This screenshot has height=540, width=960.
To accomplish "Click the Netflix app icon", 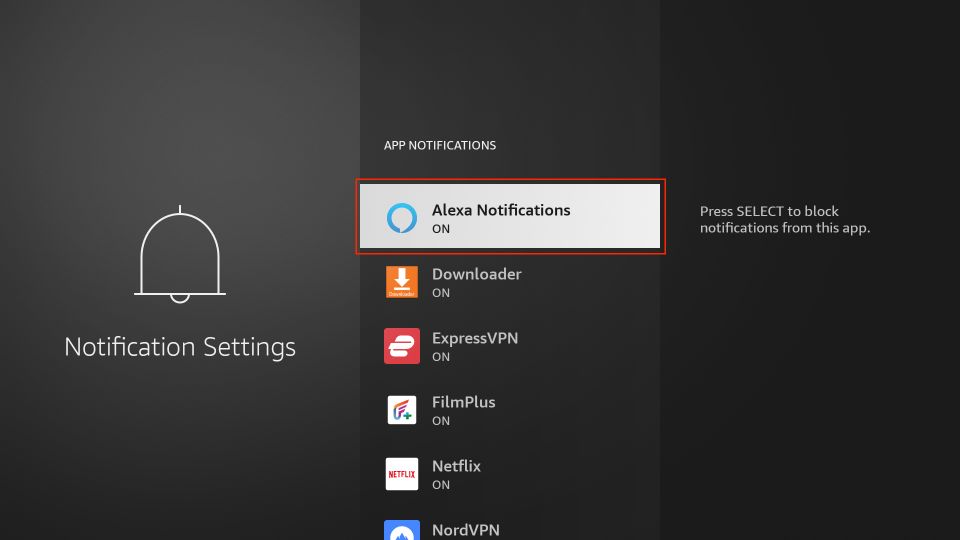I will [x=402, y=474].
